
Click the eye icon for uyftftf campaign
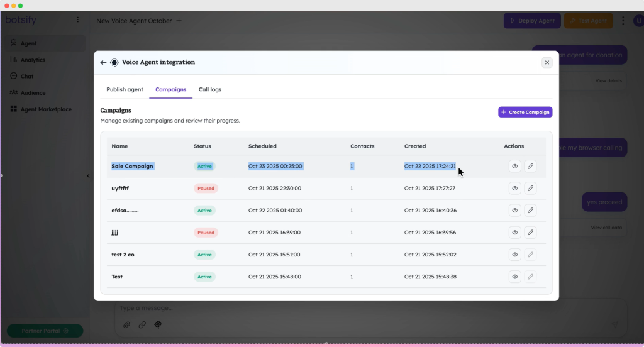point(514,189)
